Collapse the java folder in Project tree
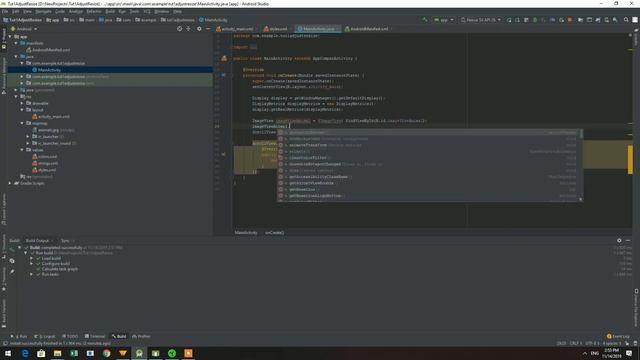Screen dimensions: 640x360 point(16,56)
